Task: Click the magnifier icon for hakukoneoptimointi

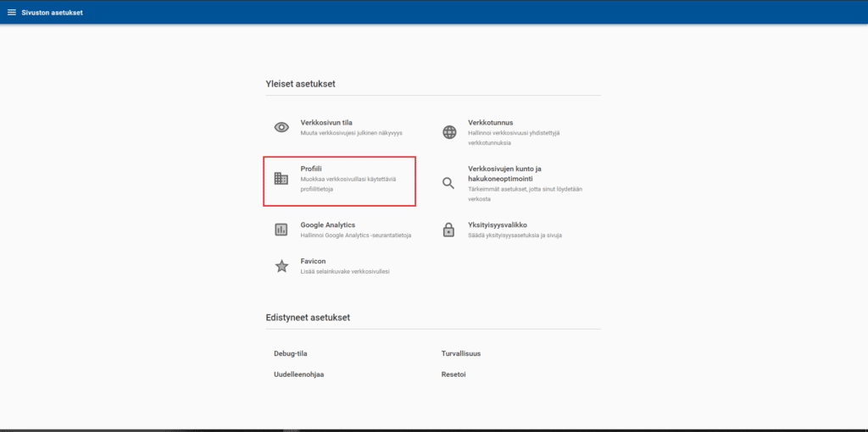Action: pos(450,183)
